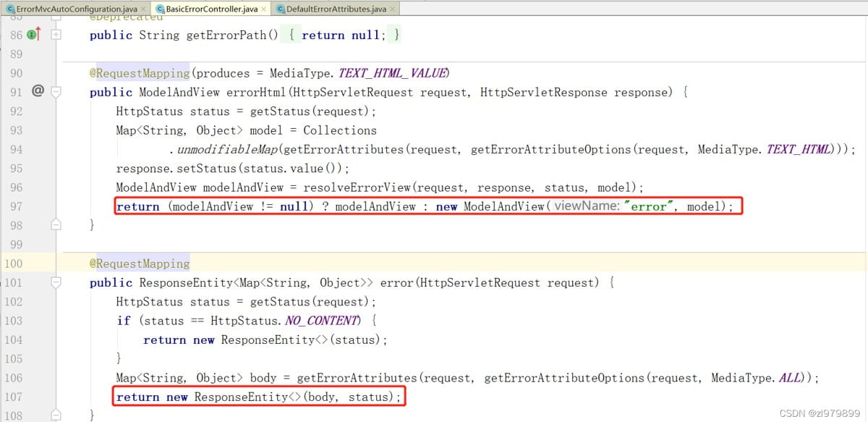The image size is (868, 422).
Task: Click the getErrorPath method name
Action: 226,35
